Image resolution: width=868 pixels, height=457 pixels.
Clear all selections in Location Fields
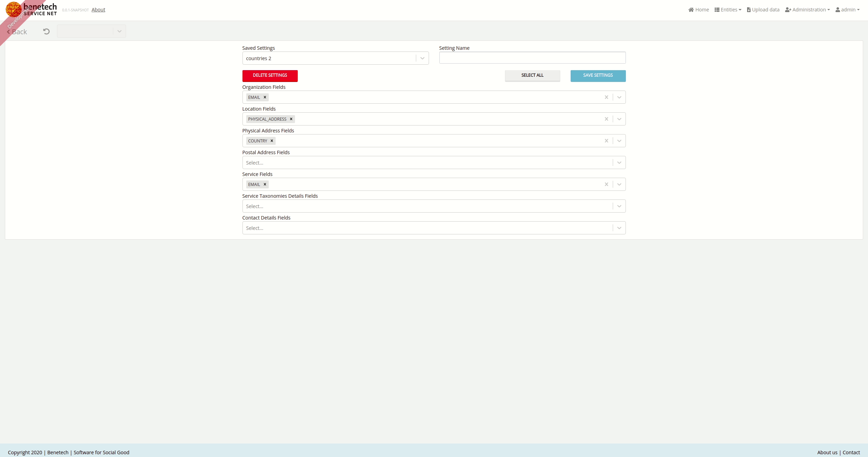point(607,119)
